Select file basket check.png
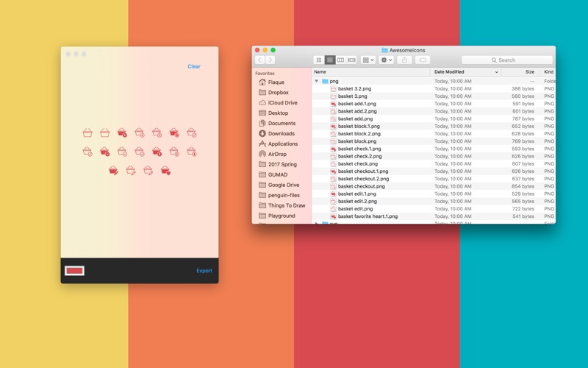The height and width of the screenshot is (368, 588). click(x=434, y=163)
